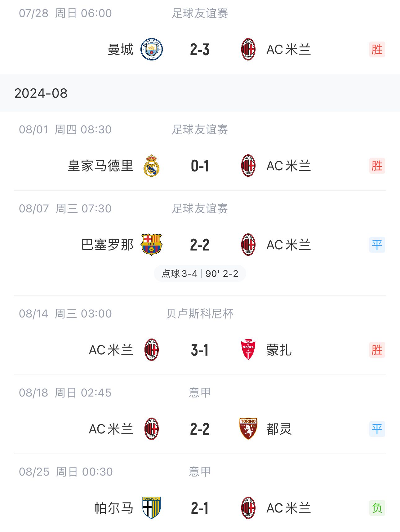The width and height of the screenshot is (400, 532).
Task: Tap the Parma club crest
Action: click(x=152, y=508)
